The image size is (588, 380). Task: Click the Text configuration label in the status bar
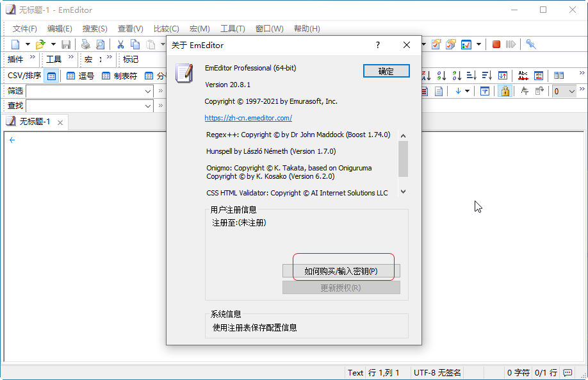[x=355, y=372]
